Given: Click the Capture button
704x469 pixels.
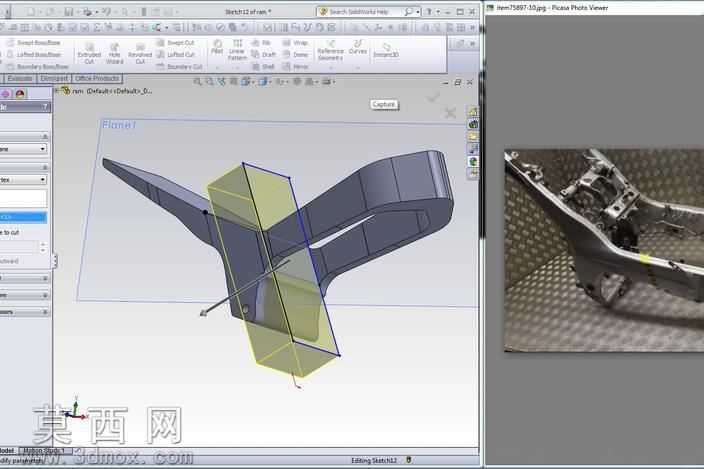Looking at the screenshot, I should point(384,104).
